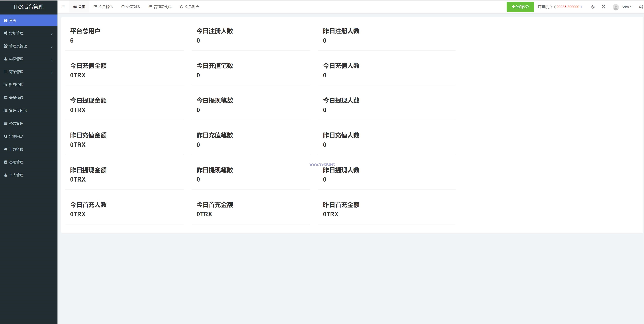
Task: Click the gears icon next to 常规管理
Action: 6,33
